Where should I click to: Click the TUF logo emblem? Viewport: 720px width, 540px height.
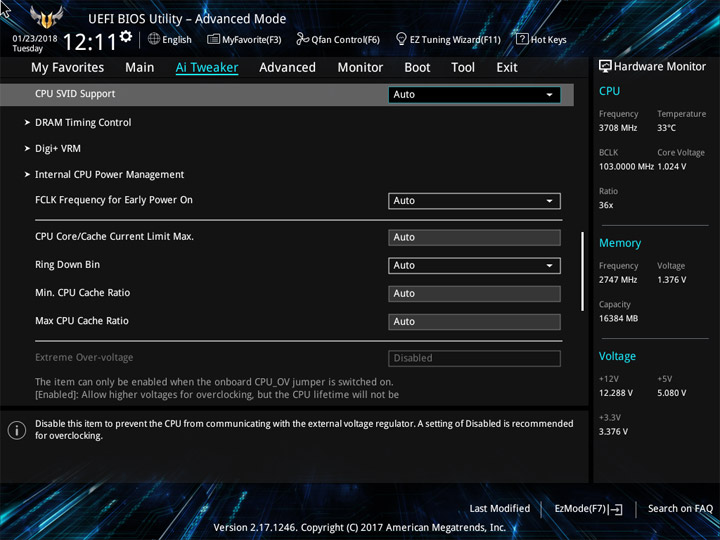click(x=46, y=17)
